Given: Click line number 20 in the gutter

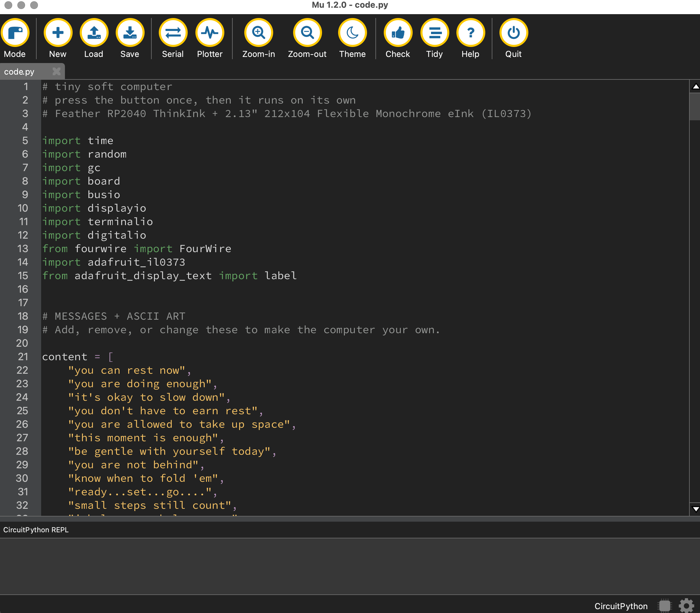Looking at the screenshot, I should pyautogui.click(x=22, y=343).
